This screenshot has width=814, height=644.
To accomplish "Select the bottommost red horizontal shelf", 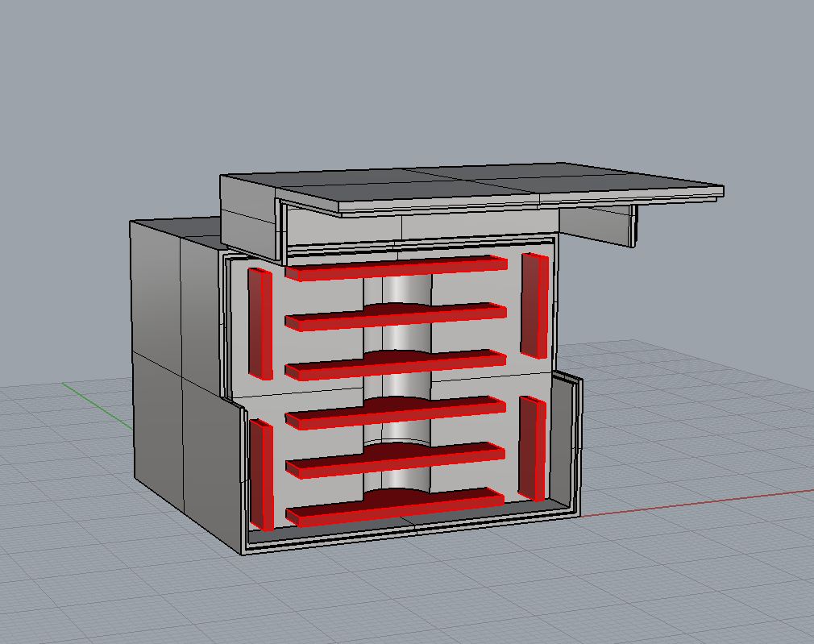I will [396, 508].
